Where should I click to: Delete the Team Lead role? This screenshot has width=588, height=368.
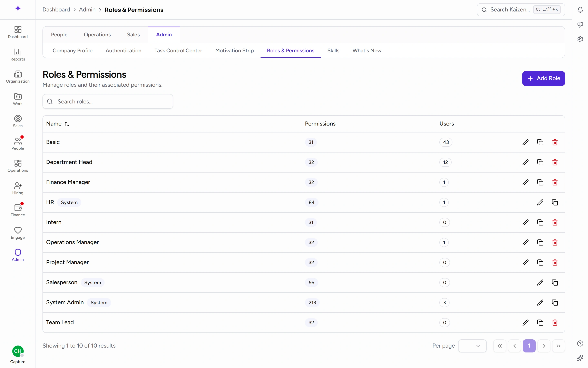pos(555,322)
